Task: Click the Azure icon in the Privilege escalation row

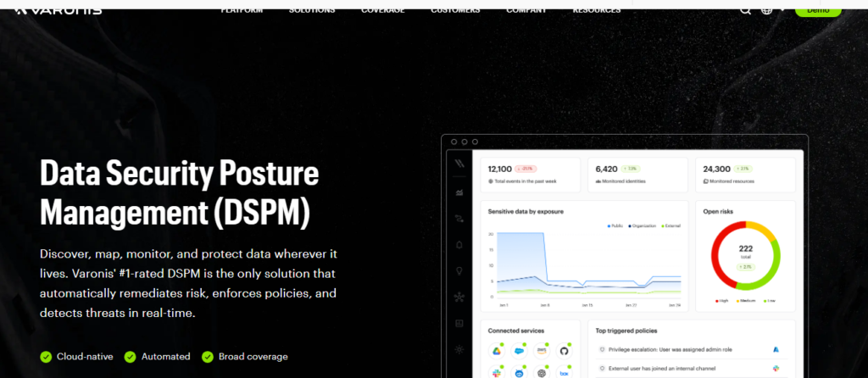Action: 776,350
